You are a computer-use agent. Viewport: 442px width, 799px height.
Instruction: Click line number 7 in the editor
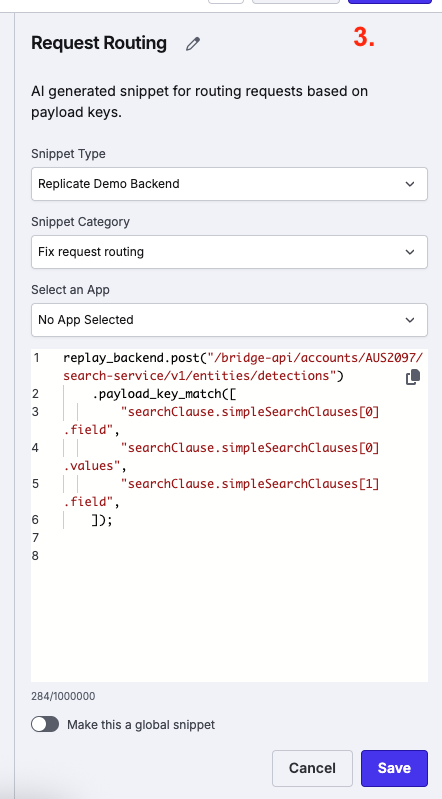point(35,537)
